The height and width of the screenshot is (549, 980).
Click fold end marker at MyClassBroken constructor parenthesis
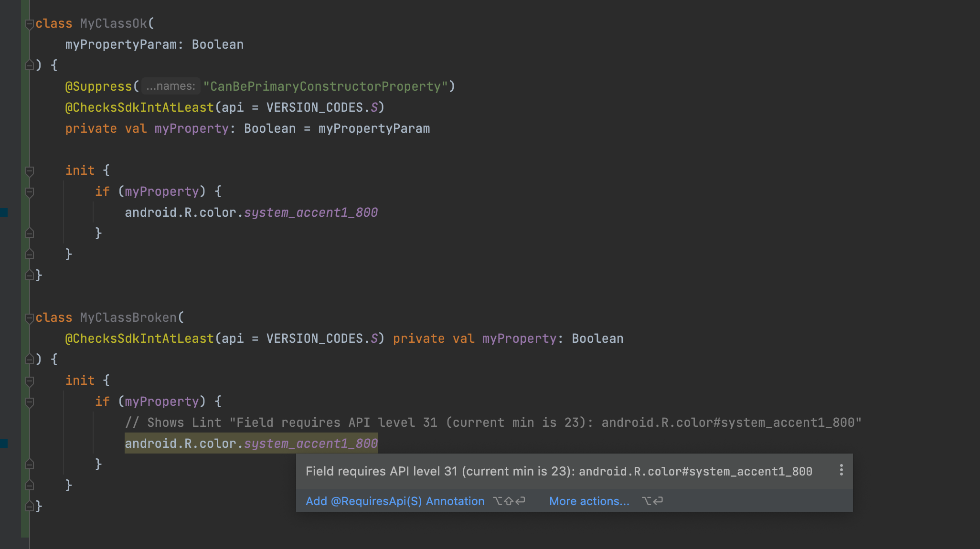tap(30, 359)
